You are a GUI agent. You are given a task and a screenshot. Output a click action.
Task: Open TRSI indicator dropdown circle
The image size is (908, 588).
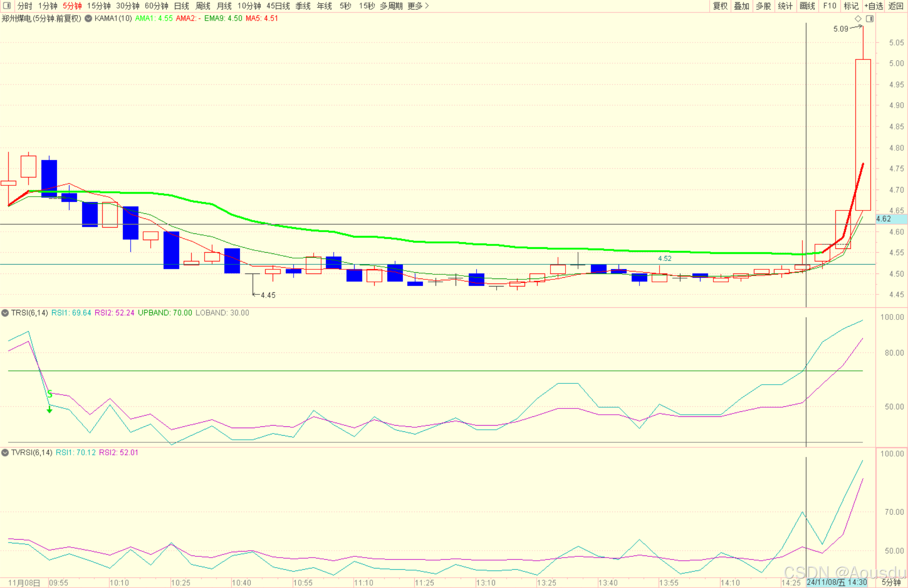[x=5, y=313]
